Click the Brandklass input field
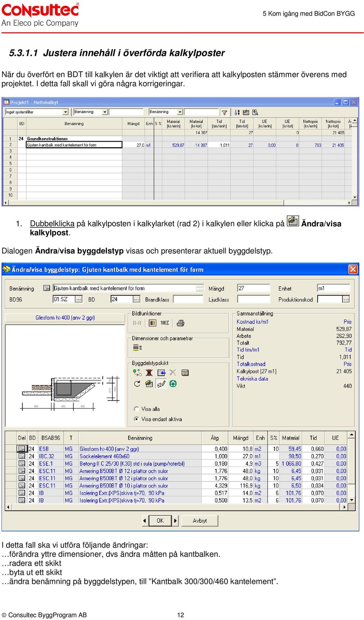 click(x=188, y=299)
